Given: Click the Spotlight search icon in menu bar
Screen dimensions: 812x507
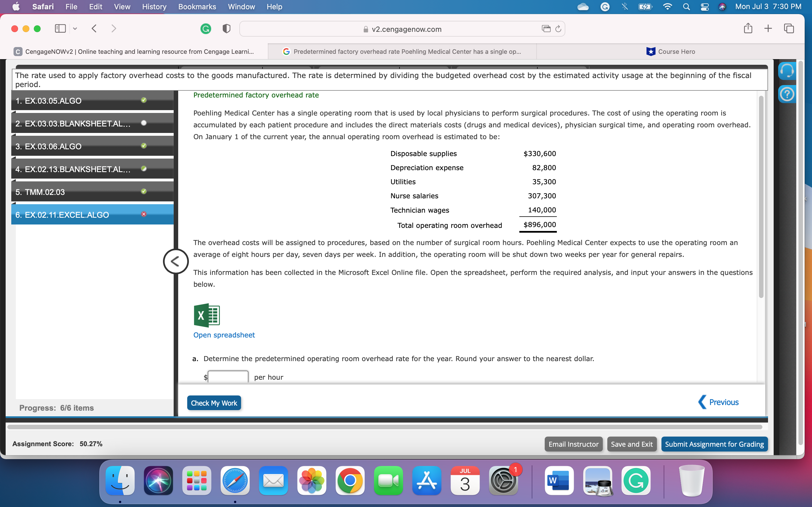Looking at the screenshot, I should [x=686, y=7].
